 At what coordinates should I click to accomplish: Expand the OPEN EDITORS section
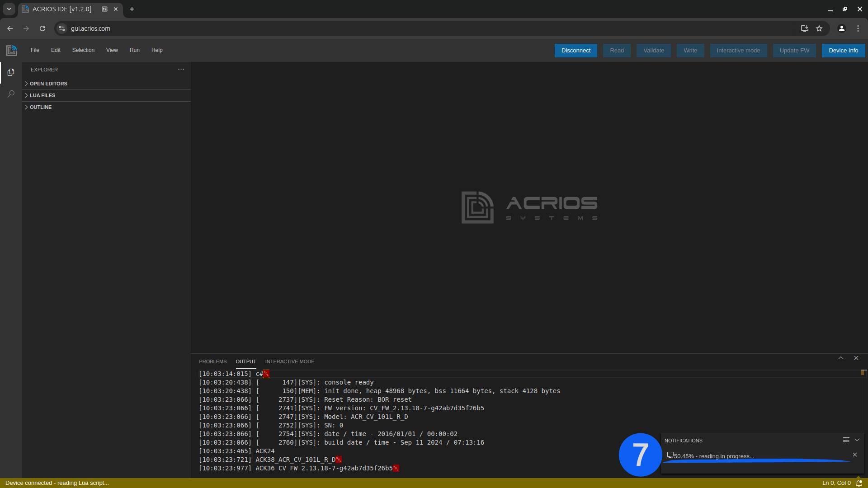48,83
